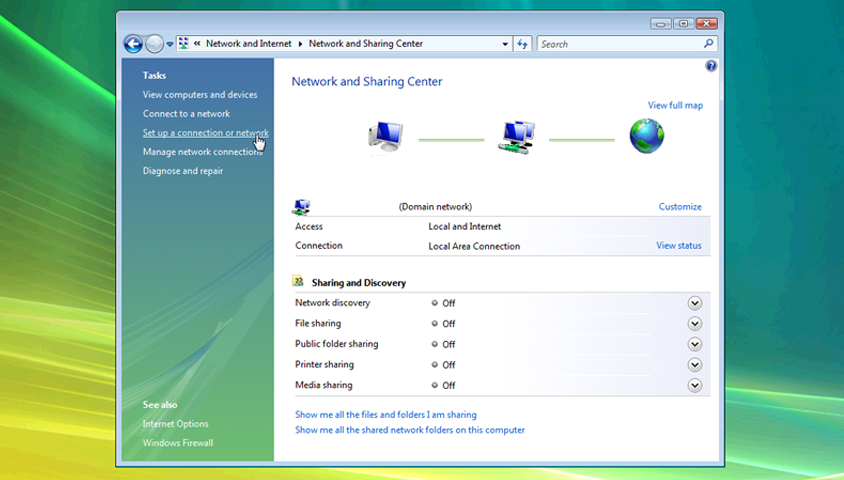Click the 'View full map' link
The height and width of the screenshot is (480, 844).
(x=675, y=105)
